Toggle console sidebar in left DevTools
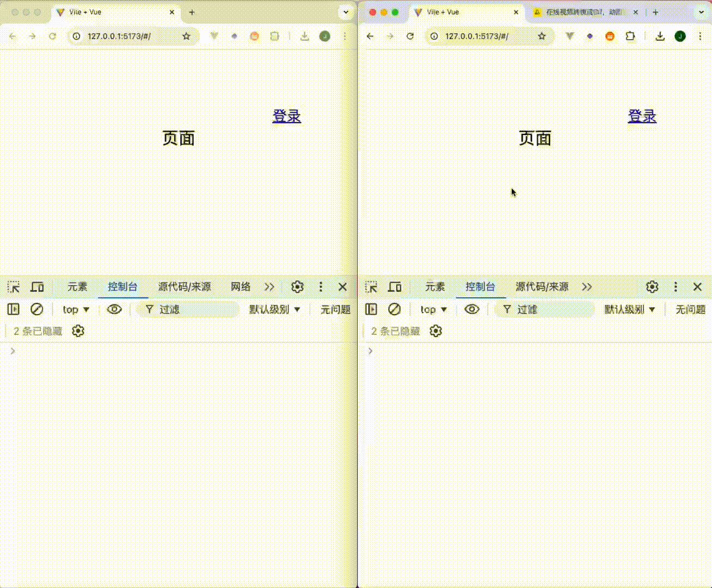This screenshot has height=588, width=712. (14, 309)
